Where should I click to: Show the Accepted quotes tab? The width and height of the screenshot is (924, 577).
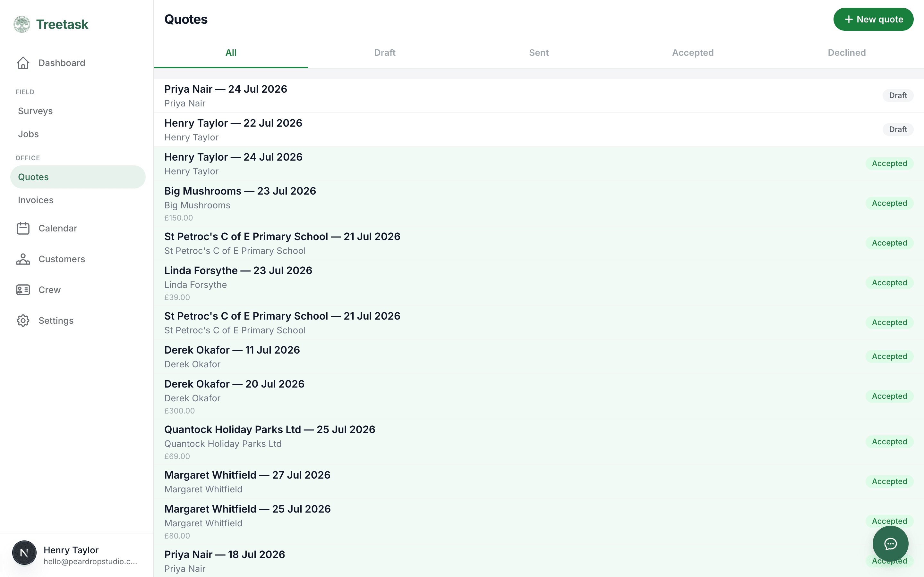pos(693,53)
